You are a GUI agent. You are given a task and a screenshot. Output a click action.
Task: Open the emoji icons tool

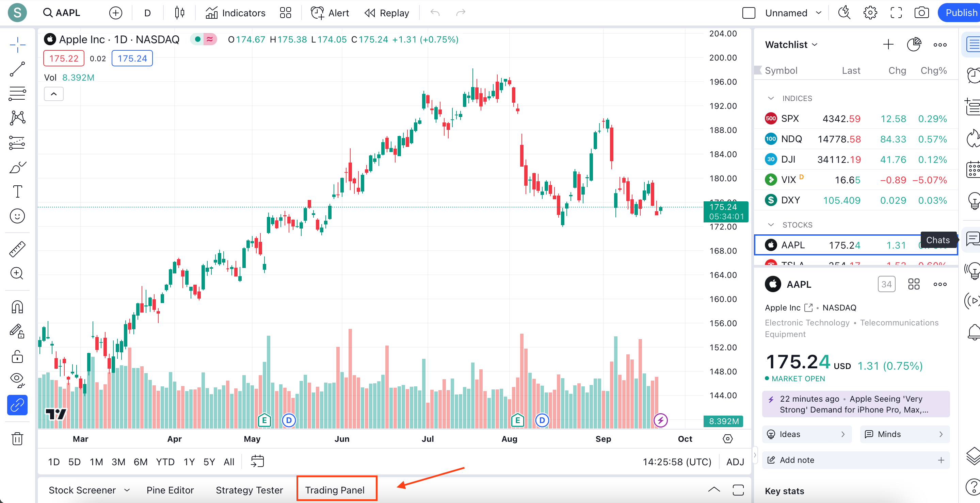[17, 216]
